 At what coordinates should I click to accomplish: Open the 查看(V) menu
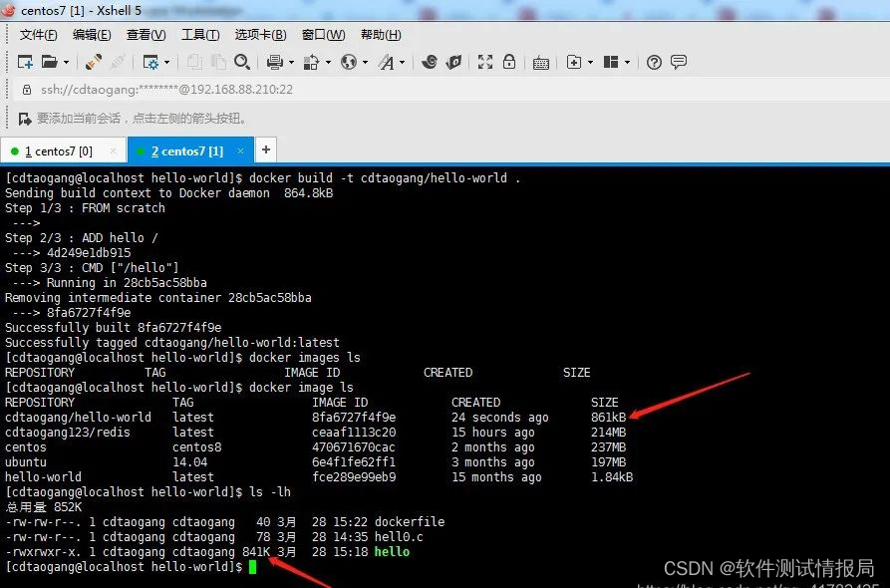[x=146, y=35]
